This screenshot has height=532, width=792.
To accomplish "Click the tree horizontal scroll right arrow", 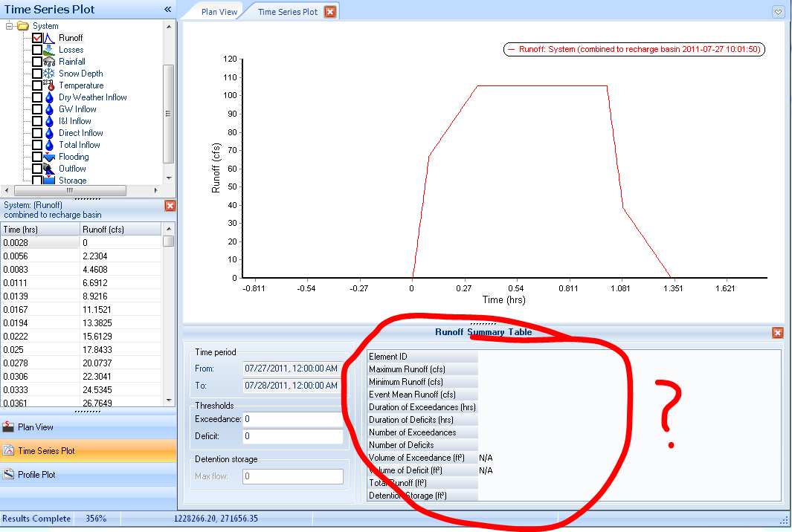I will pyautogui.click(x=155, y=190).
